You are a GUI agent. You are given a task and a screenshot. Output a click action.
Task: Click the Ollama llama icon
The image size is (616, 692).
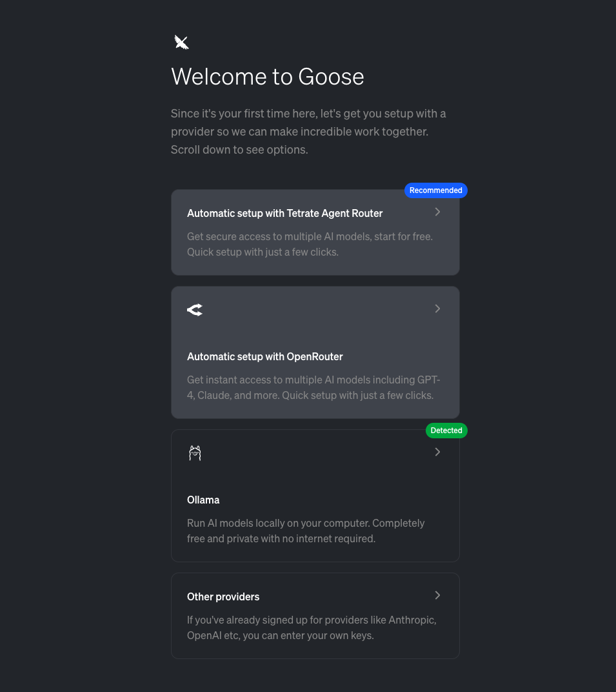click(195, 453)
